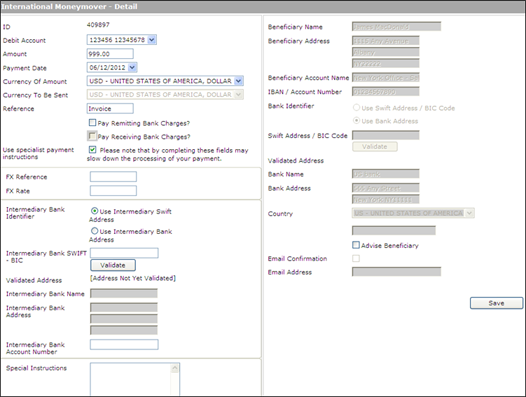
Task: Click Validate under Intermediary Bank SWIFT
Action: click(x=113, y=265)
